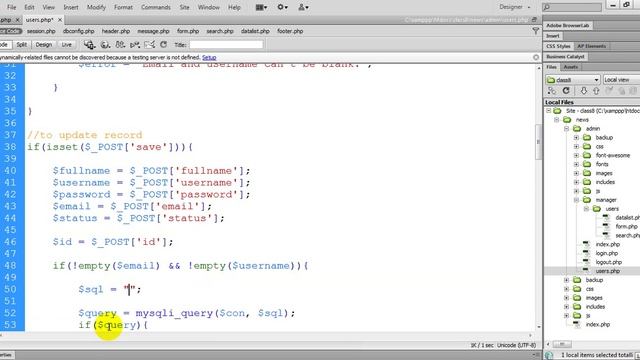
Task: Click the W3C validation toolbar icon
Action: (x=135, y=44)
